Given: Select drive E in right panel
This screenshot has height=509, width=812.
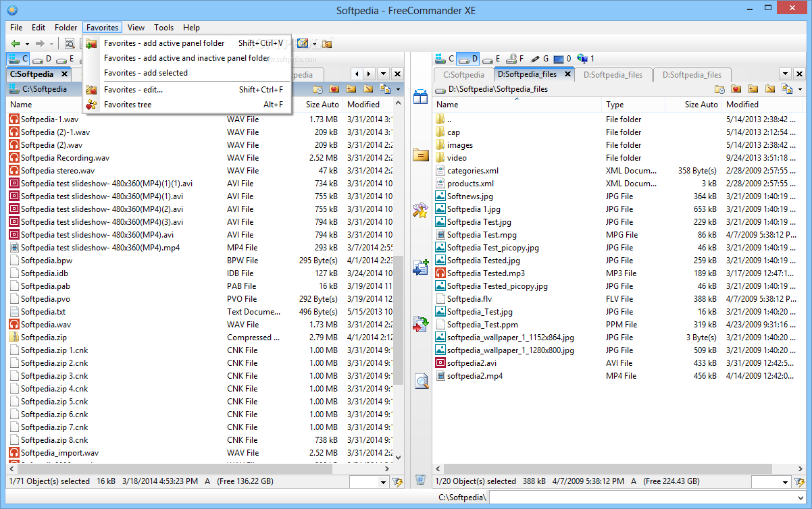Looking at the screenshot, I should (x=492, y=59).
